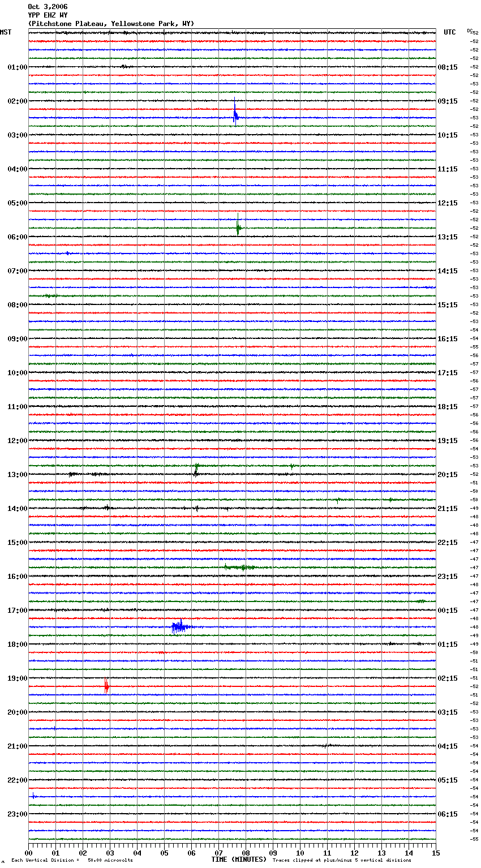Click the 12:00 MST time label
This screenshot has height=868, width=481.
pyautogui.click(x=18, y=441)
